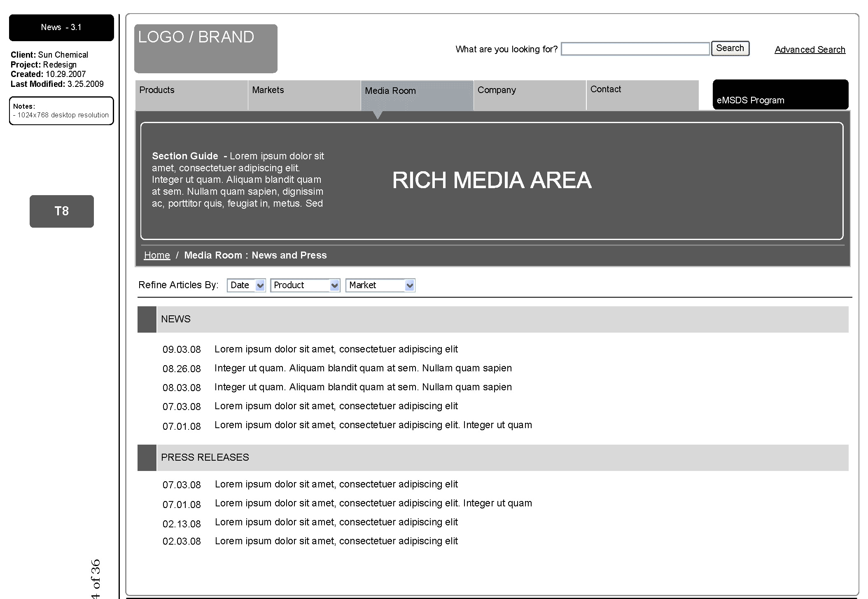Open the Date refine dropdown

[246, 285]
